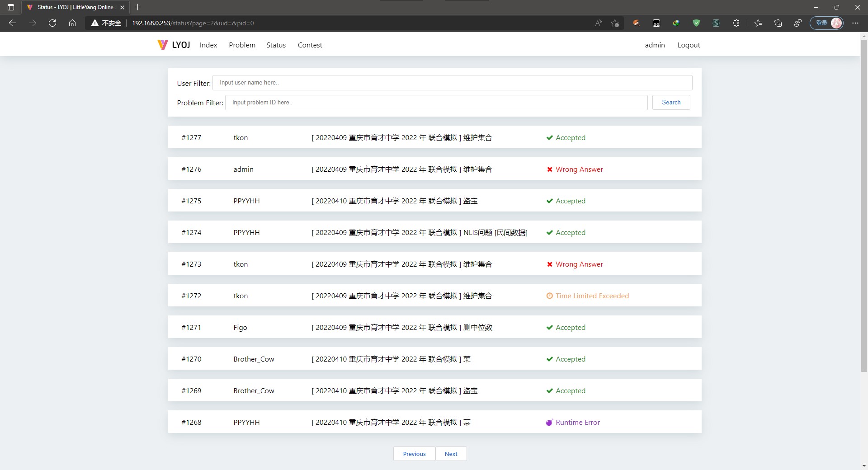Open the browser Extensions puzzle icon

[x=736, y=23]
